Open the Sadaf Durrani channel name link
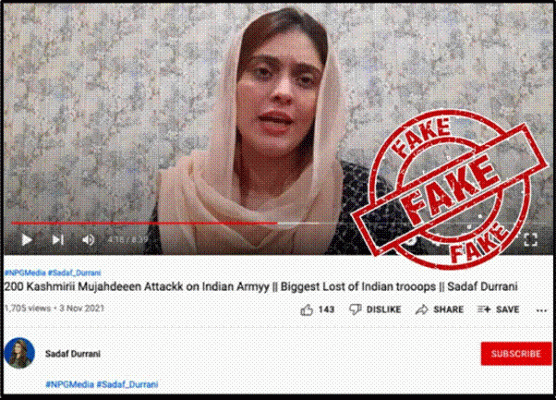556x400 pixels. 73,354
